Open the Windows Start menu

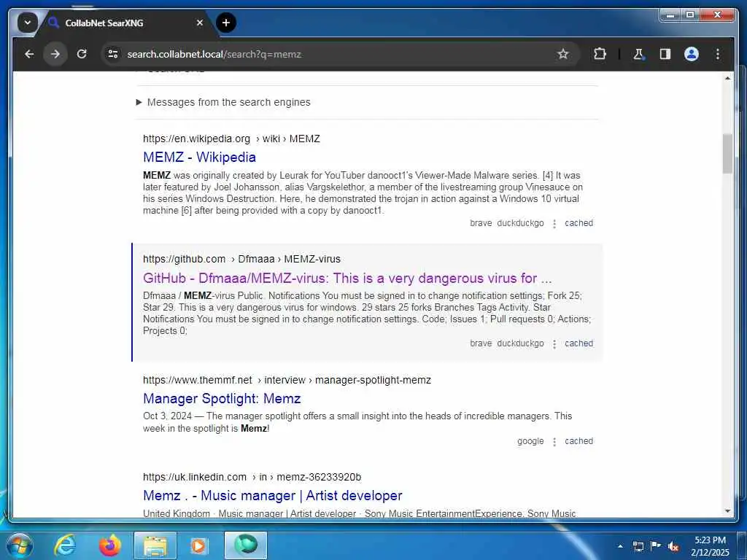19,545
